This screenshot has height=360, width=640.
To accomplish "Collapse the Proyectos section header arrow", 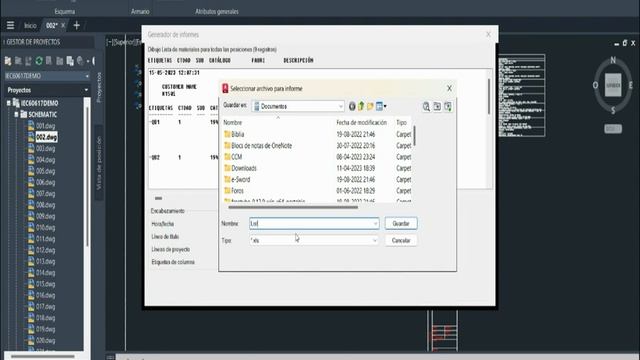I will click(x=86, y=90).
